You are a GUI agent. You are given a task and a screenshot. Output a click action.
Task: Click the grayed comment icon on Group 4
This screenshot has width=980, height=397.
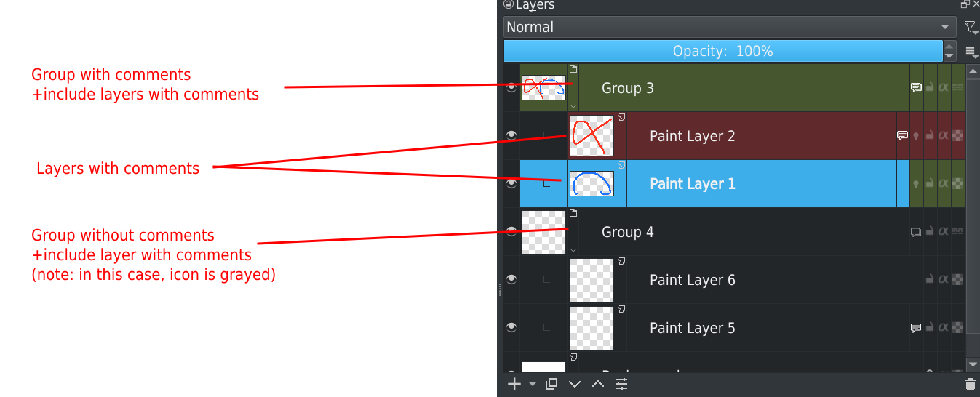[x=916, y=232]
